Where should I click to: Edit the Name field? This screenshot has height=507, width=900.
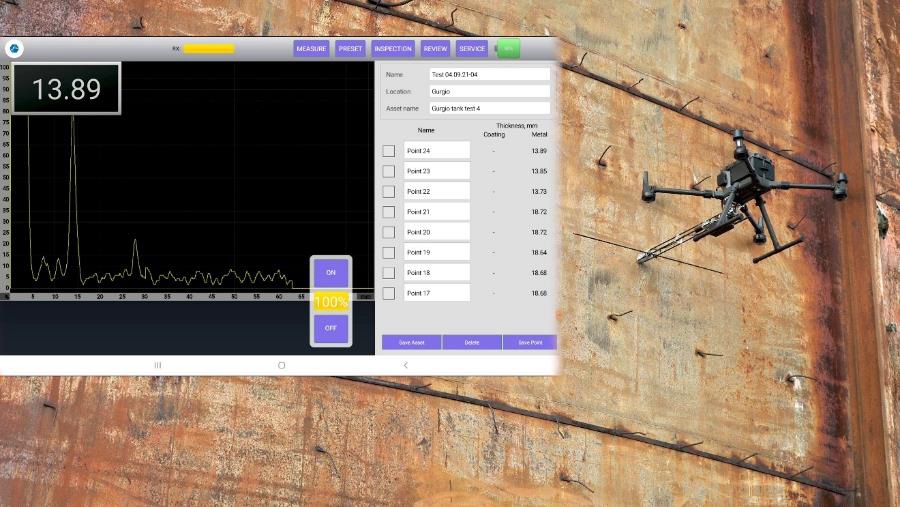pos(490,75)
